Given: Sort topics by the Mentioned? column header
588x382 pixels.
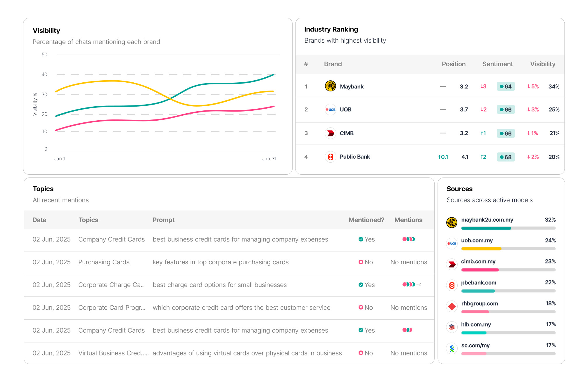Looking at the screenshot, I should point(366,220).
